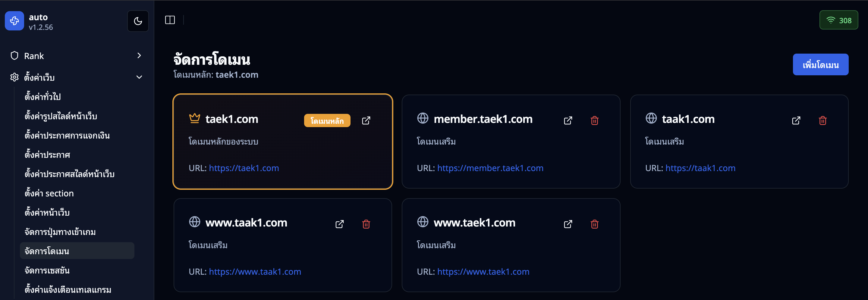Click the เพิ่มโดเมน button
This screenshot has width=868, height=300.
(820, 65)
